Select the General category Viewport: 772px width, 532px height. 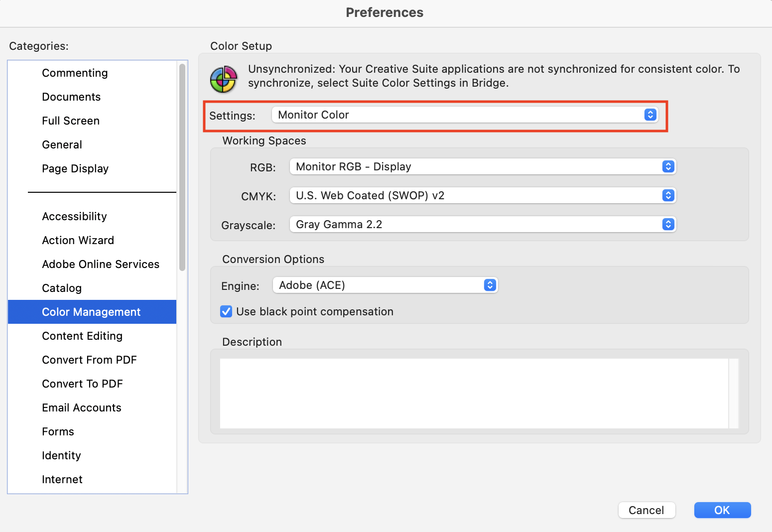click(x=62, y=144)
